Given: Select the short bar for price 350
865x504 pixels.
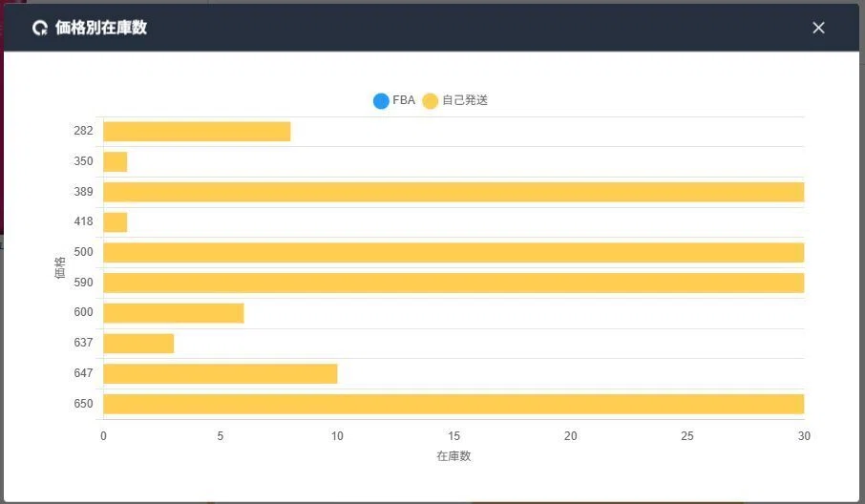Looking at the screenshot, I should [x=116, y=161].
